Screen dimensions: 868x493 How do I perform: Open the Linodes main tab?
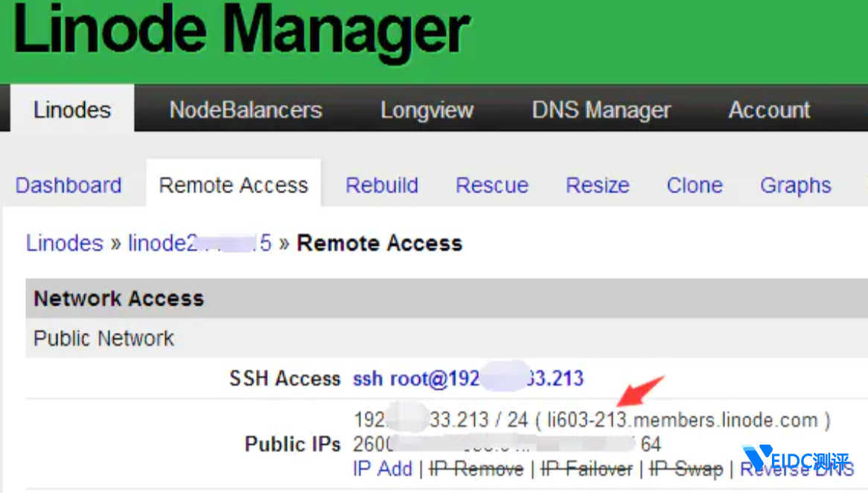click(x=72, y=110)
